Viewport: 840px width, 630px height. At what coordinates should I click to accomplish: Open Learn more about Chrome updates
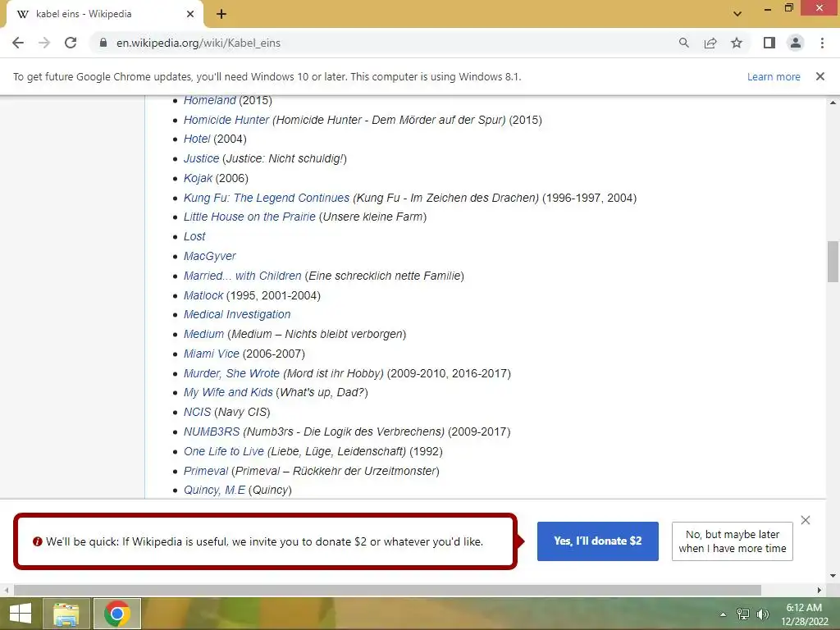774,76
